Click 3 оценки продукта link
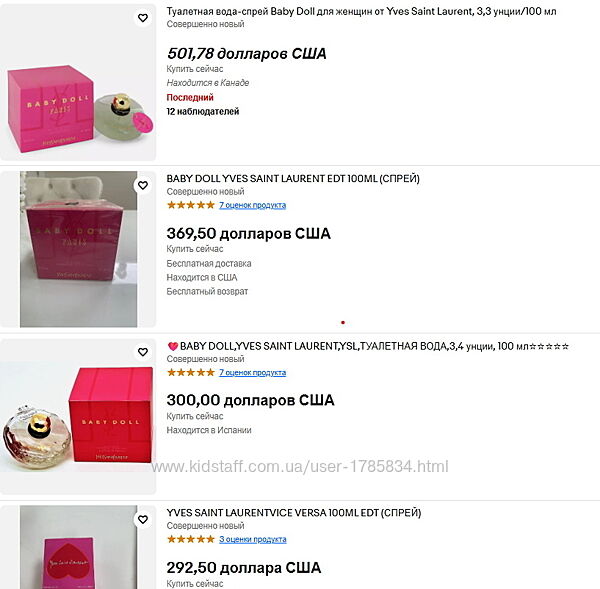This screenshot has height=589, width=600. pyautogui.click(x=253, y=539)
